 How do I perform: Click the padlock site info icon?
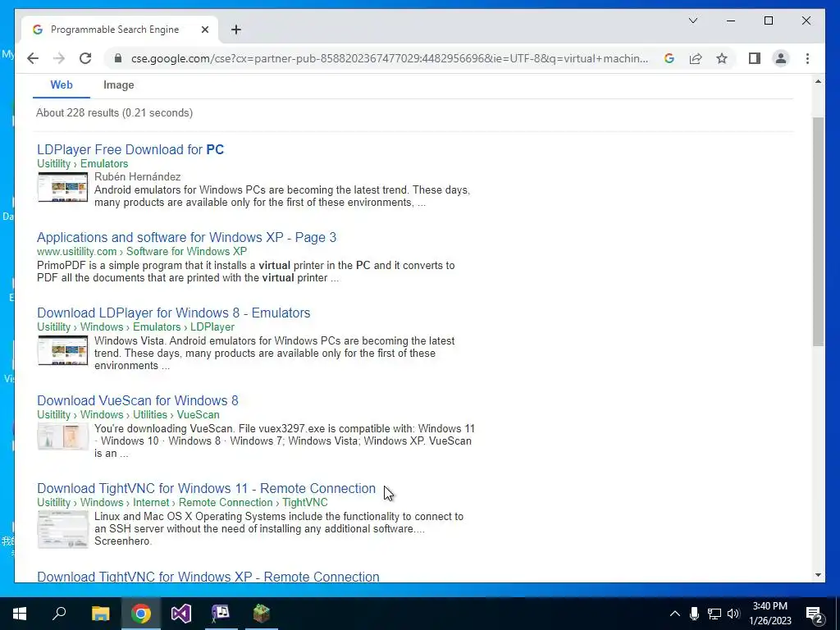click(x=118, y=58)
